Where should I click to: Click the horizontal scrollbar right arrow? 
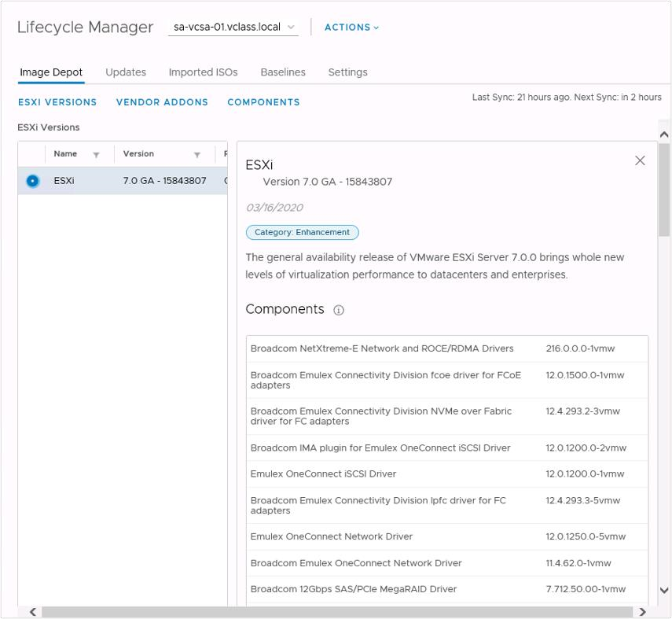pos(642,612)
